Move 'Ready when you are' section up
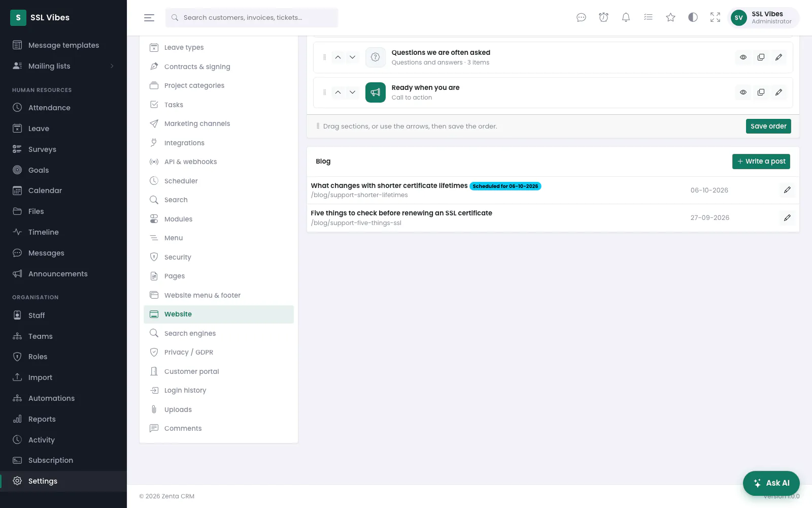The image size is (812, 508). (x=338, y=92)
